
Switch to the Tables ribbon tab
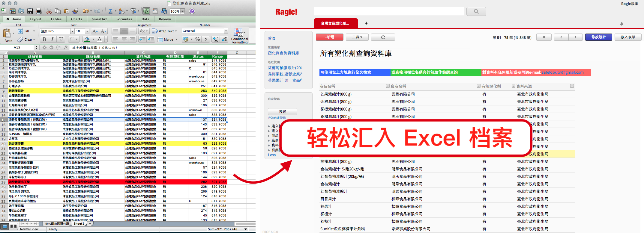click(56, 19)
